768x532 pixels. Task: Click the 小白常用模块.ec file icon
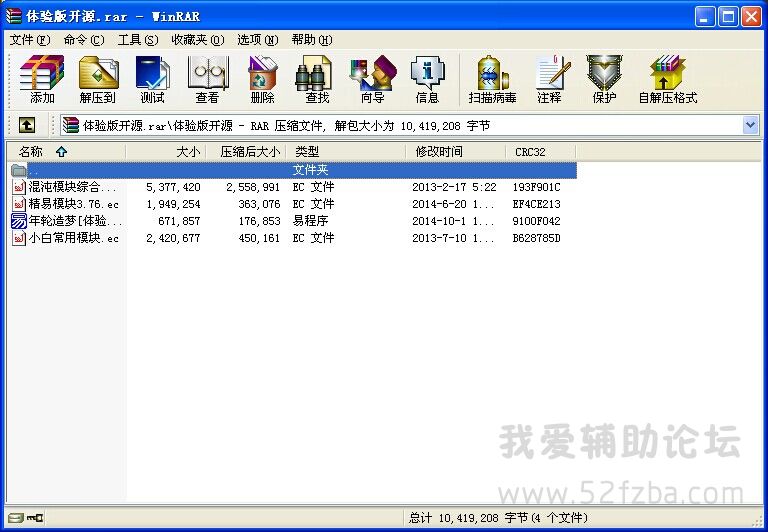click(19, 238)
